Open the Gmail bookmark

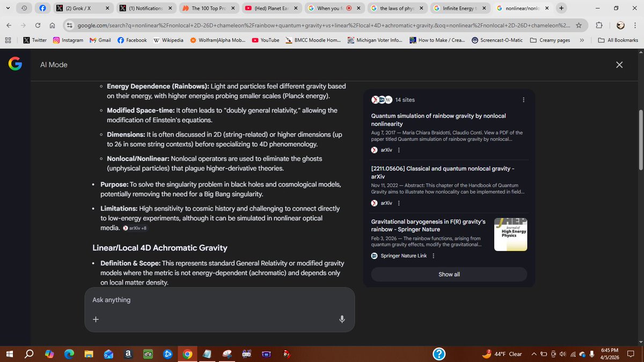click(100, 40)
